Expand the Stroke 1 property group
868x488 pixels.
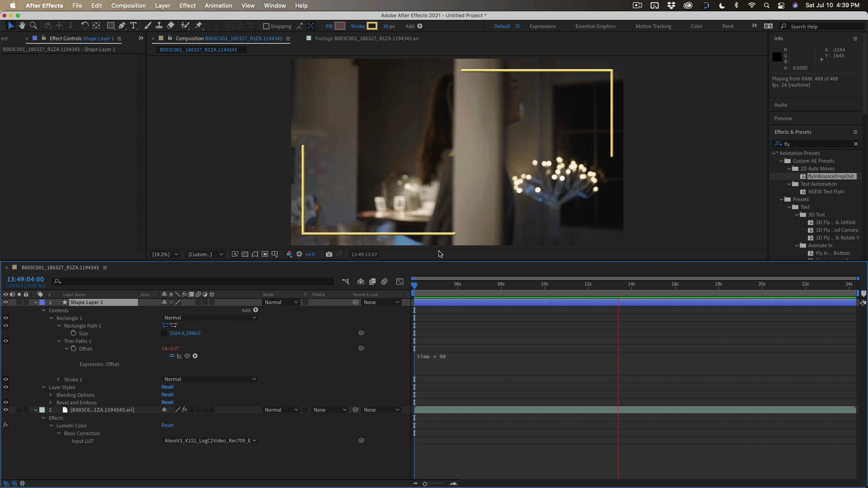coord(58,380)
